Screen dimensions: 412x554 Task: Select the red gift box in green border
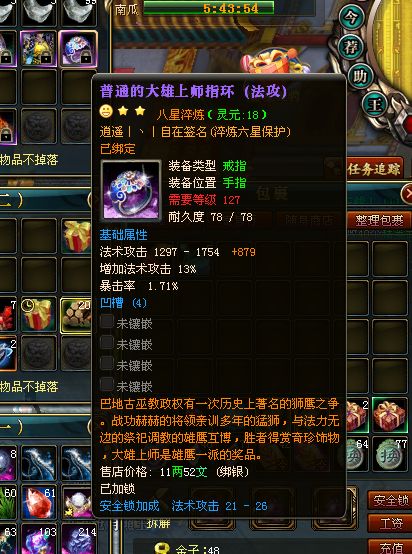tap(390, 416)
